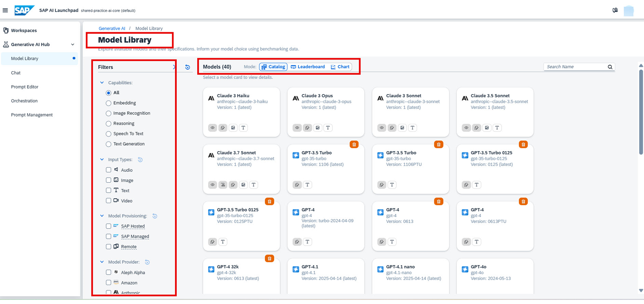644x304 pixels.
Task: Open the support headset icon in the header
Action: (615, 10)
